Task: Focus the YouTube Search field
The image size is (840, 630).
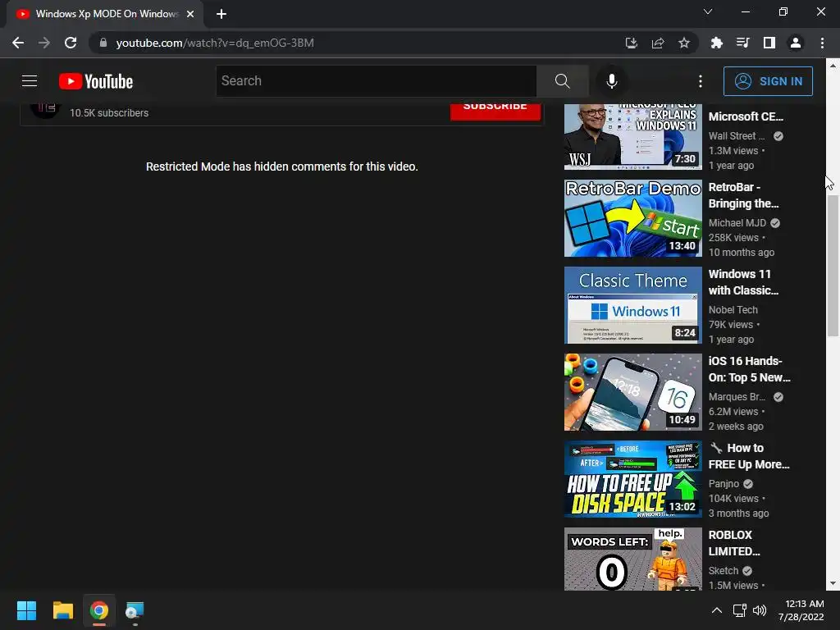Action: click(376, 81)
